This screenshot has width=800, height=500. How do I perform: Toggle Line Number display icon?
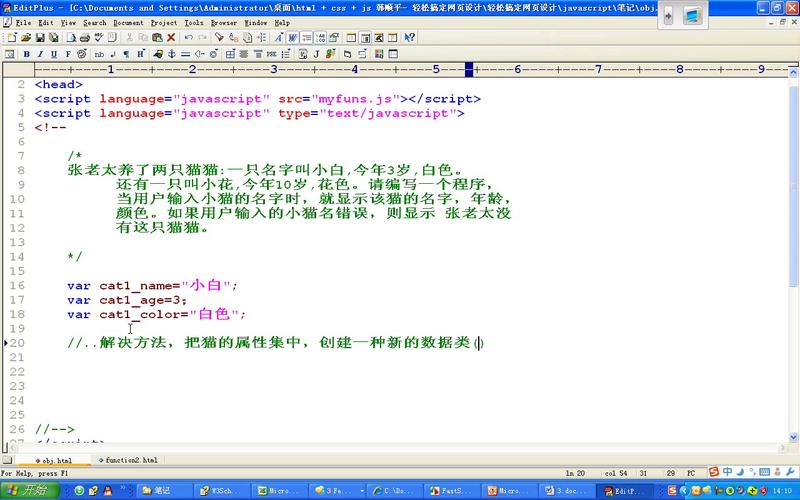320,37
